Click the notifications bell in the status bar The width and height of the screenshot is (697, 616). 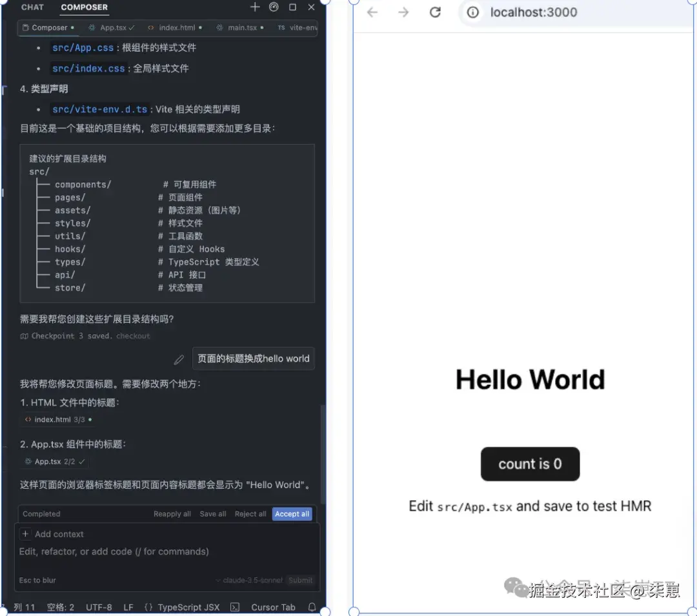312,608
